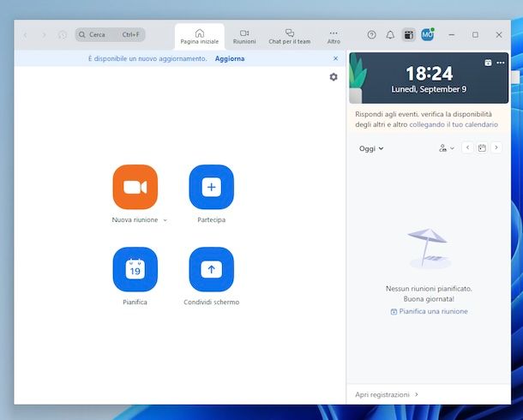This screenshot has height=420, width=523.
Task: Click collegando il tuo calendario link
Action: click(454, 124)
